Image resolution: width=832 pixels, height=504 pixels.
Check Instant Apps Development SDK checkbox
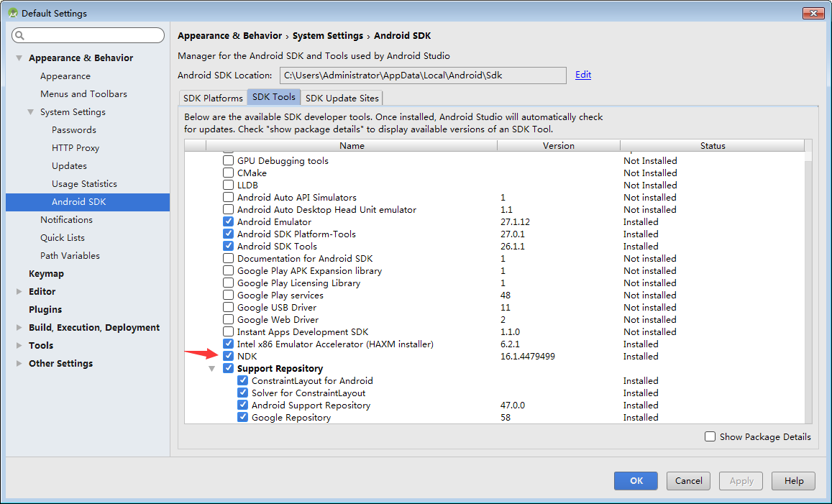228,331
